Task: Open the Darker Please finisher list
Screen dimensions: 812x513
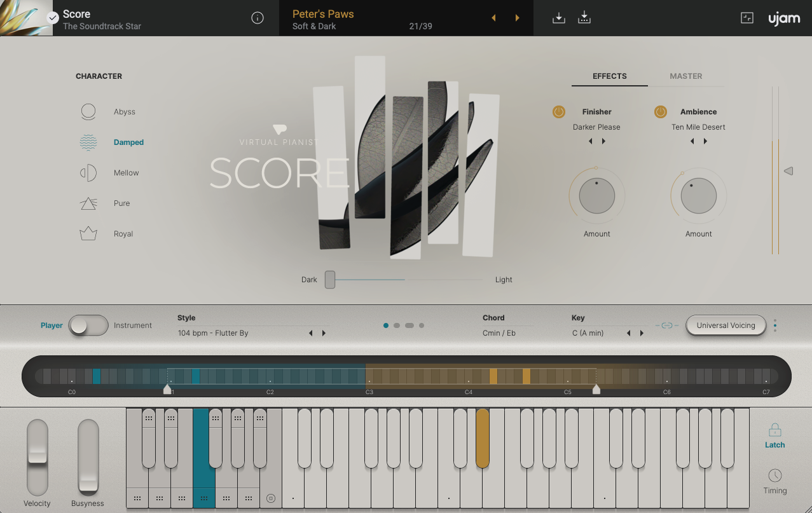Action: 596,127
